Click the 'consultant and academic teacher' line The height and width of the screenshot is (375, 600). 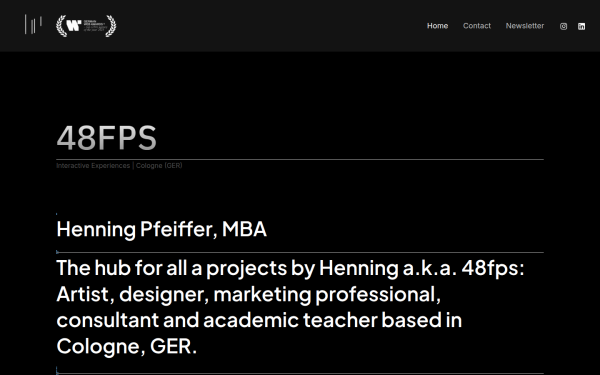pyautogui.click(x=259, y=320)
